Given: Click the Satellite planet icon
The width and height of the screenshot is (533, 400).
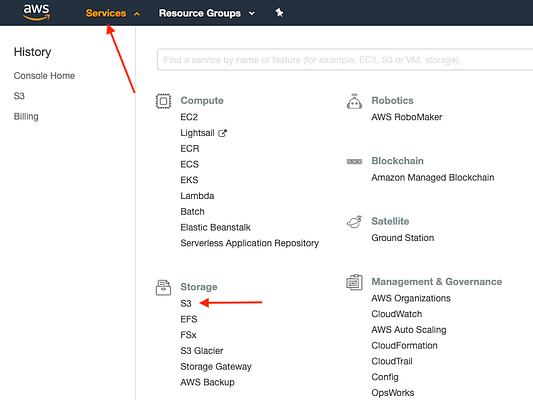Looking at the screenshot, I should coord(354,222).
